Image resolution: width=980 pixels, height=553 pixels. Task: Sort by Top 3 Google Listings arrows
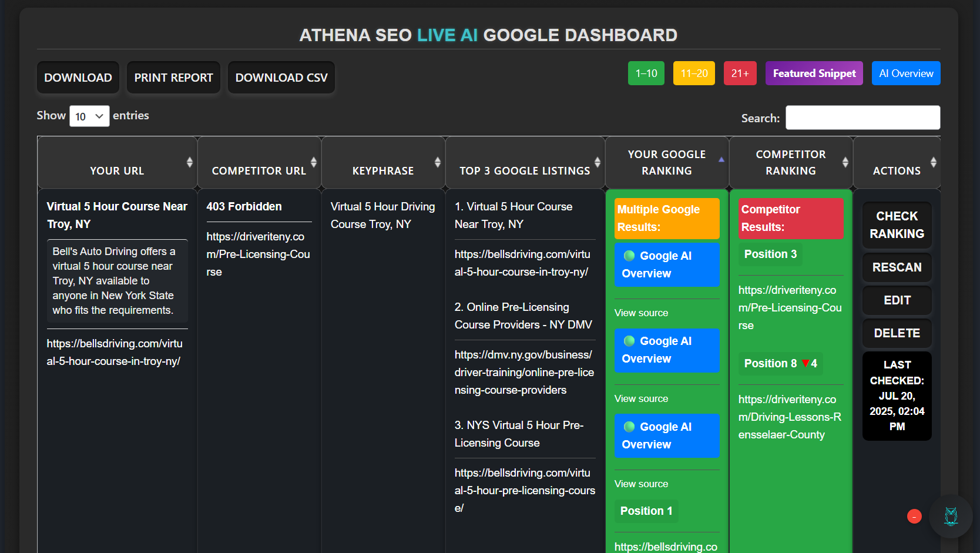pyautogui.click(x=598, y=162)
